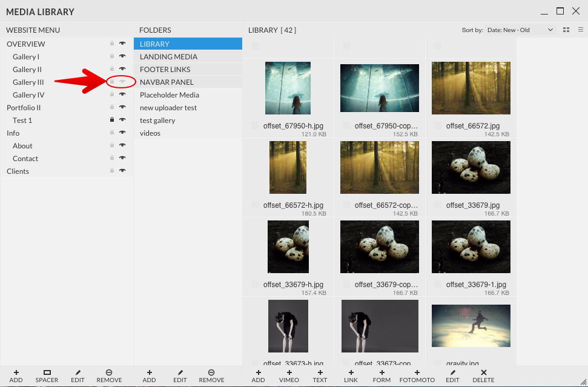Check the box for offset_33679-1.jpg
Image resolution: width=588 pixels, height=387 pixels.
[x=438, y=284]
